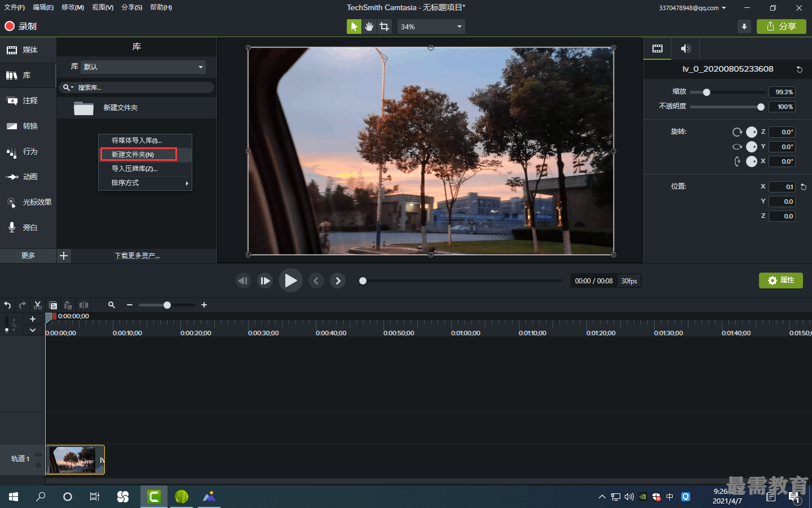
Task: Undo the last action
Action: (7, 305)
